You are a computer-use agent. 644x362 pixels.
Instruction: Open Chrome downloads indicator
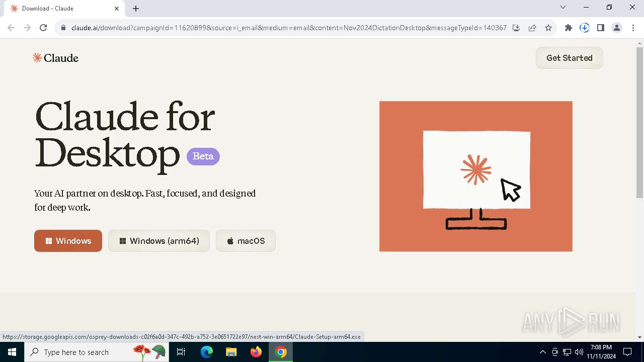(585, 28)
